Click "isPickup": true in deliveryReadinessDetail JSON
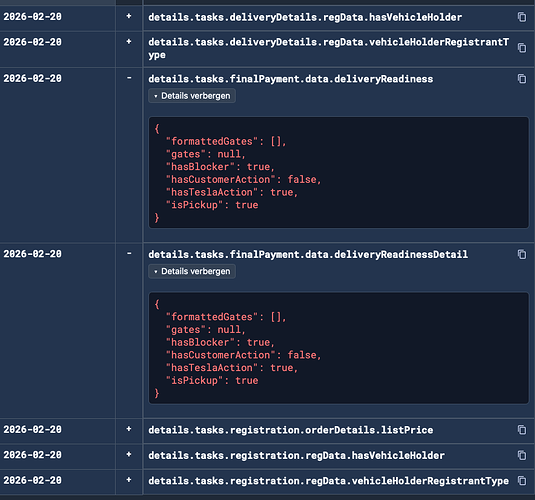Screen dimensions: 535x500 (212, 381)
